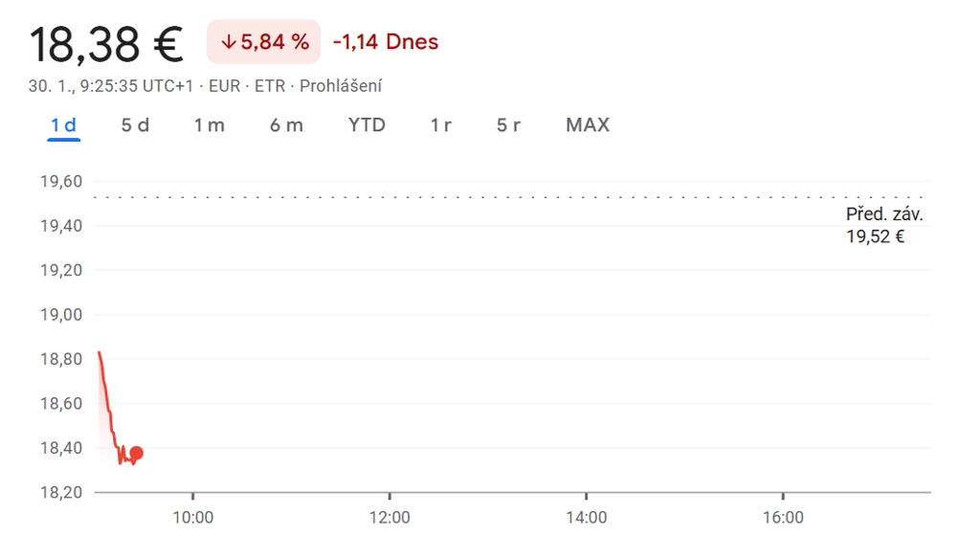Viewport: 980px width, 537px height.
Task: Click the 12:00 time axis marker
Action: [390, 517]
